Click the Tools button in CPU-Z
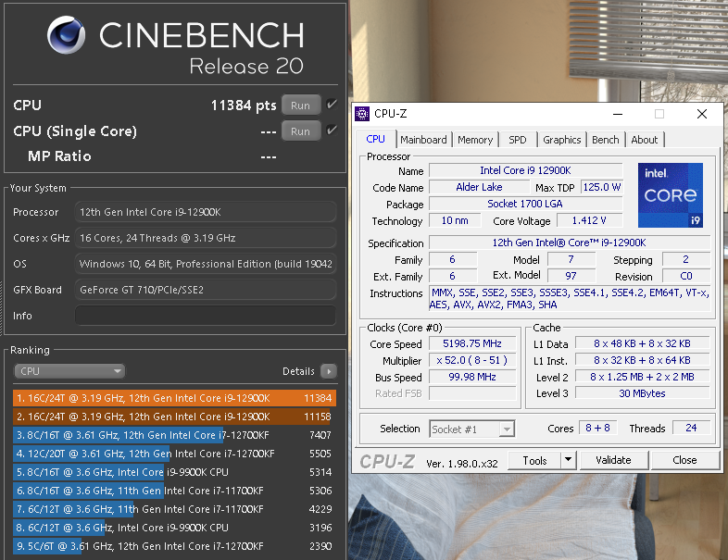The image size is (728, 560). coord(534,460)
